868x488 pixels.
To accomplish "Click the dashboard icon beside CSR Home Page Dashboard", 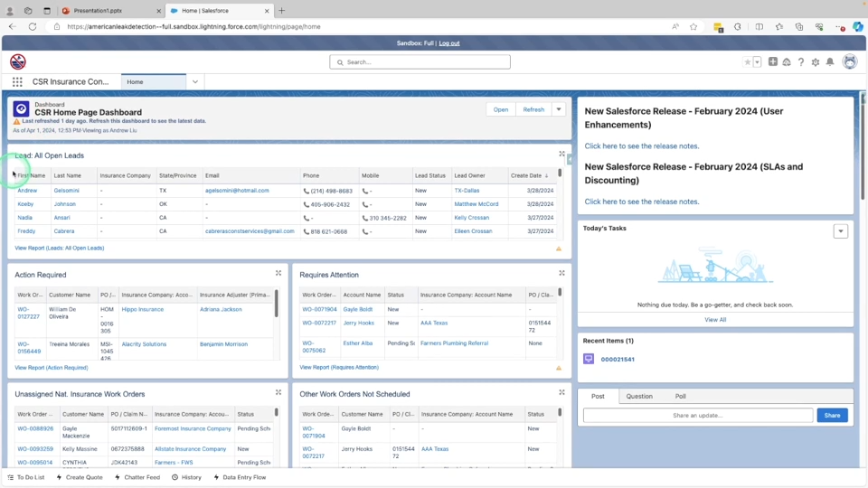I will [x=21, y=109].
